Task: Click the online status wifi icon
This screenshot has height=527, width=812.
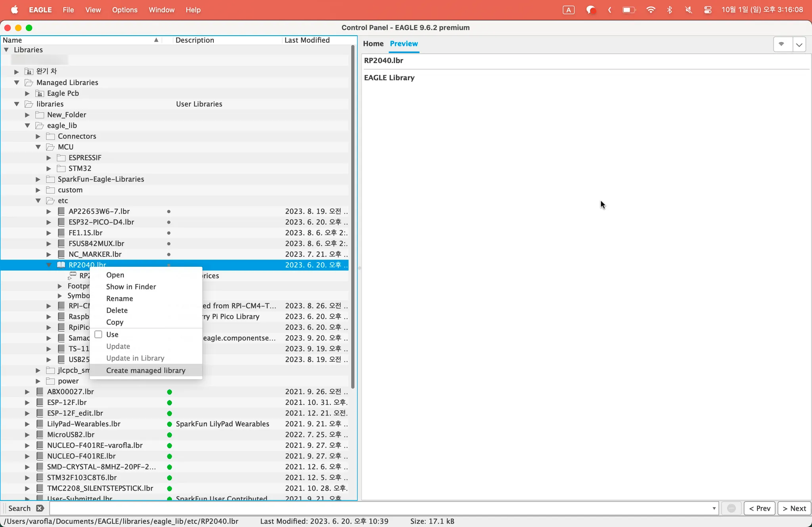Action: click(x=782, y=44)
